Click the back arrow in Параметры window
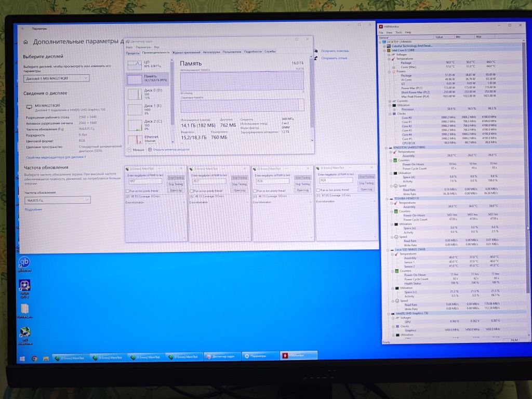Image resolution: width=532 pixels, height=399 pixels. (23, 29)
